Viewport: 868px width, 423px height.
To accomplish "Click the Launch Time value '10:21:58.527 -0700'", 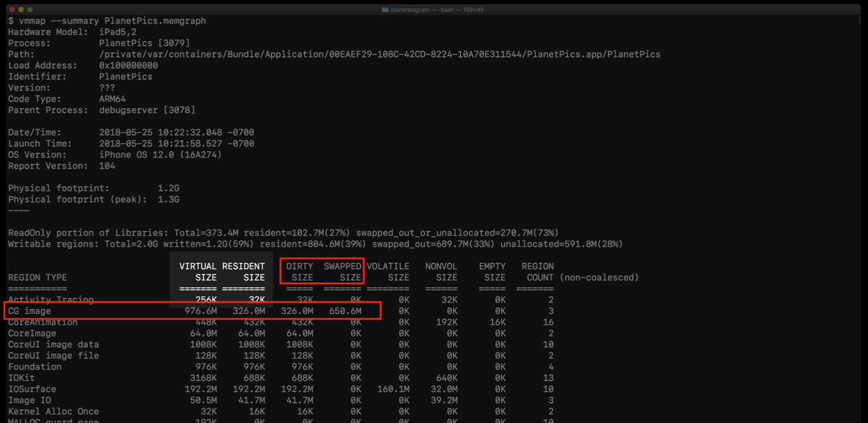I will (206, 144).
